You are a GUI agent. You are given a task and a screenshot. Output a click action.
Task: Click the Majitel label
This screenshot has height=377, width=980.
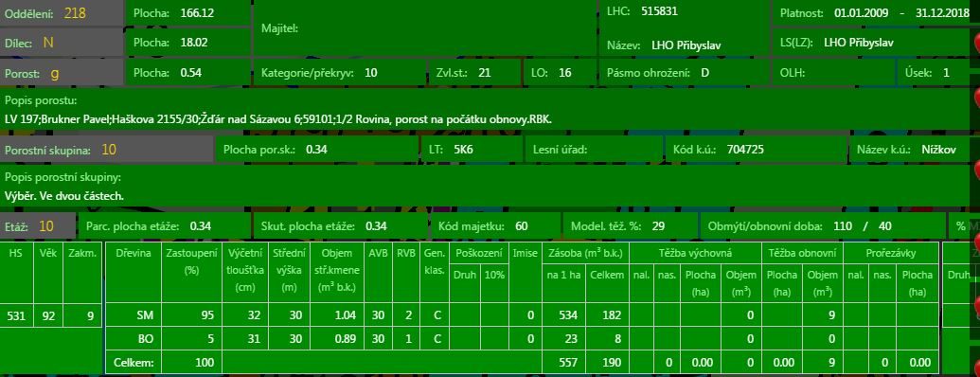pos(279,28)
